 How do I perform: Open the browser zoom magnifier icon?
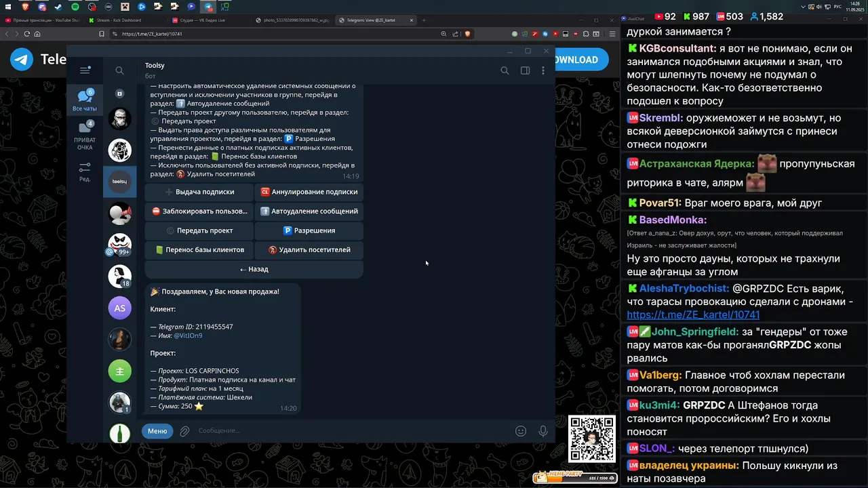tap(443, 34)
